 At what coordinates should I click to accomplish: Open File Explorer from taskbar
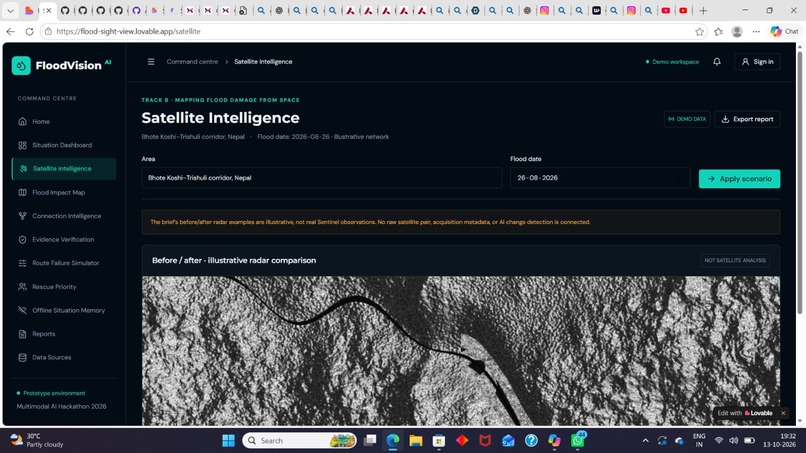coord(416,441)
